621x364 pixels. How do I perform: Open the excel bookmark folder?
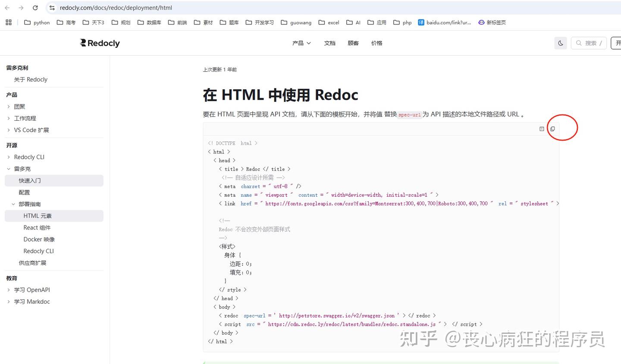click(x=329, y=22)
